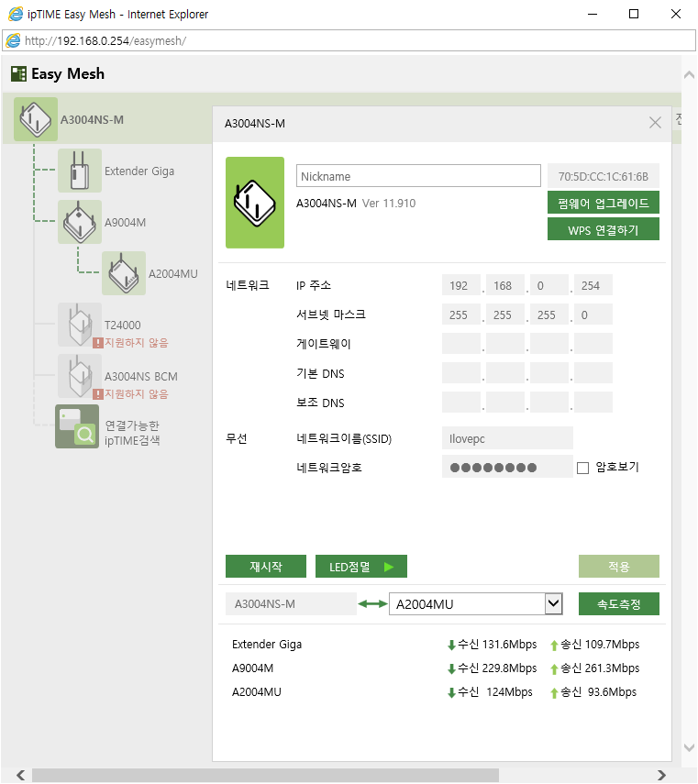Click the unsupported A3004NS BCM device icon

tap(80, 376)
